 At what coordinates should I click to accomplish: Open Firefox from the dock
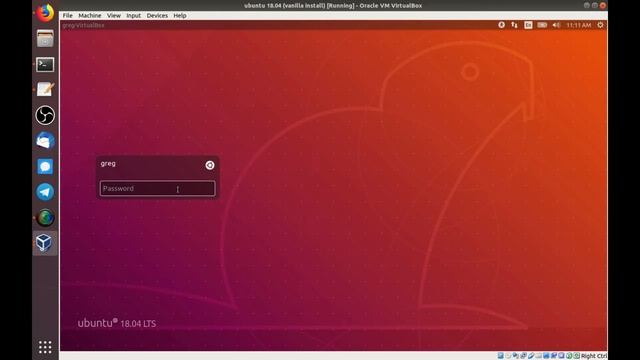pos(45,13)
